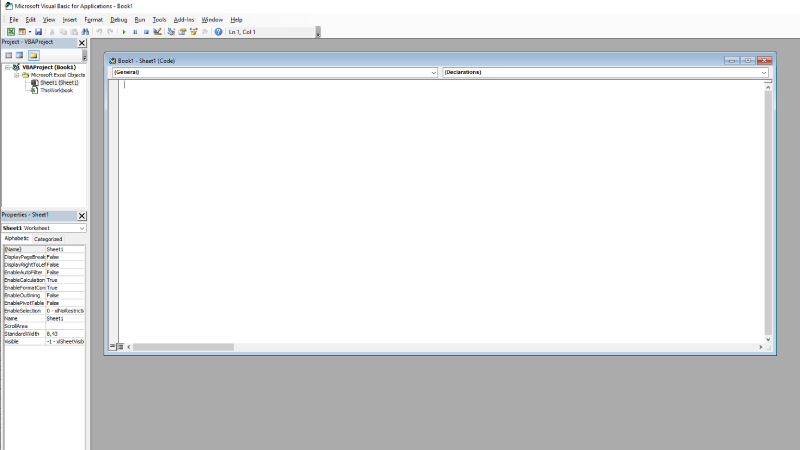This screenshot has width=800, height=450.
Task: Select Microsoft Excel Objects folder
Action: (58, 75)
